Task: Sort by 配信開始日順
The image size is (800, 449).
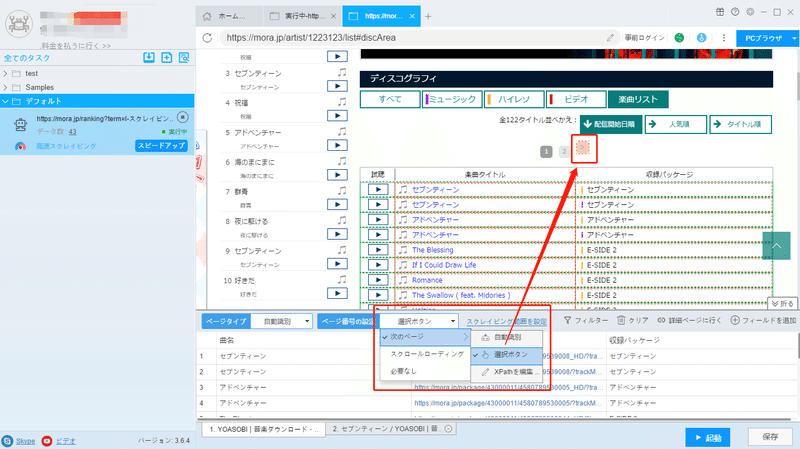Action: pyautogui.click(x=611, y=124)
